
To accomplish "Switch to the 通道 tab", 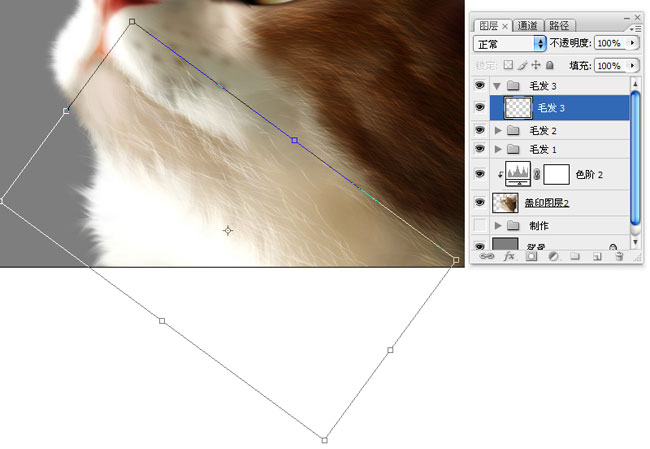I will click(x=529, y=25).
